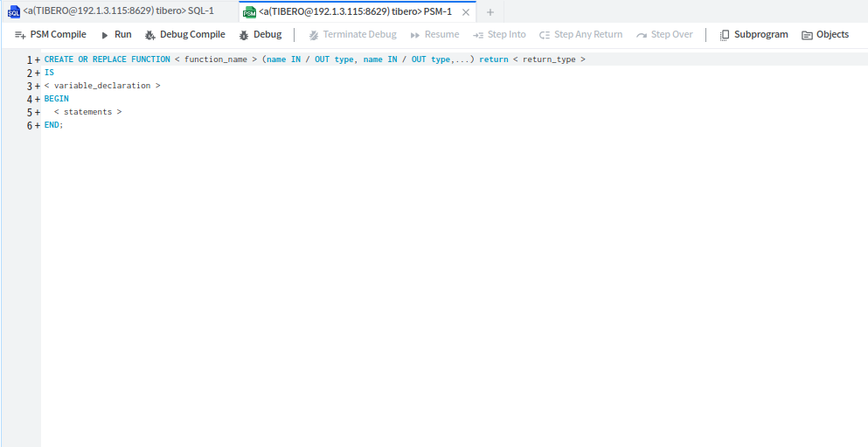This screenshot has width=868, height=447.
Task: Click the Terminate Debug icon
Action: click(x=314, y=35)
